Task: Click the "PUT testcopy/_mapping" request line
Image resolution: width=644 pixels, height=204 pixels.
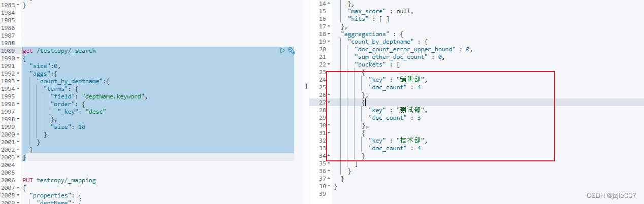Action: point(59,180)
